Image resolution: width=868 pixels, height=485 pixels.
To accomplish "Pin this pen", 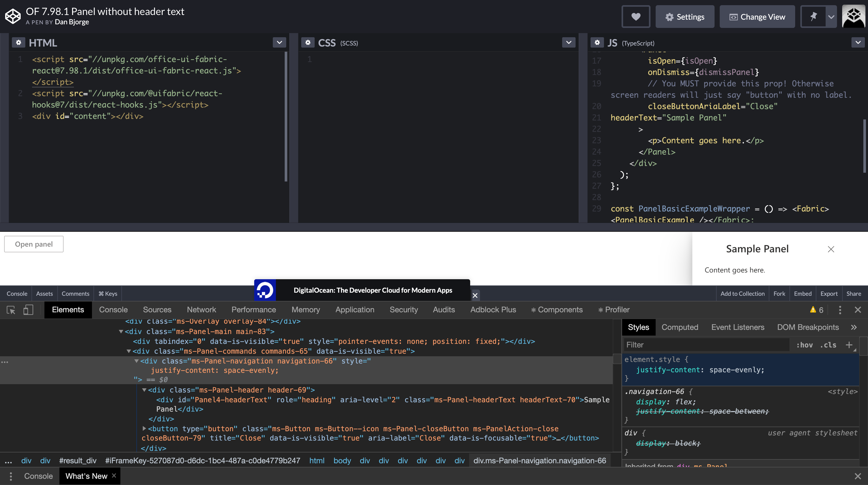I will [x=814, y=17].
